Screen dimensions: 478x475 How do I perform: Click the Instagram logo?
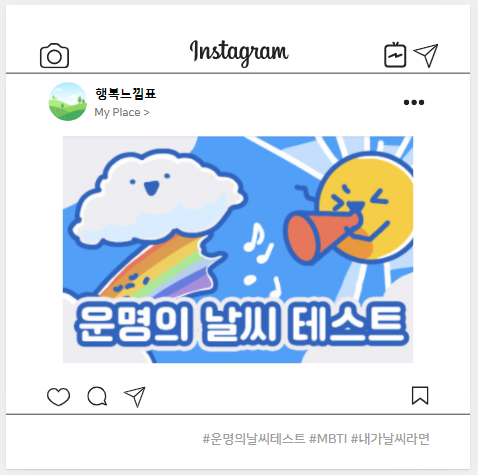[x=239, y=53]
